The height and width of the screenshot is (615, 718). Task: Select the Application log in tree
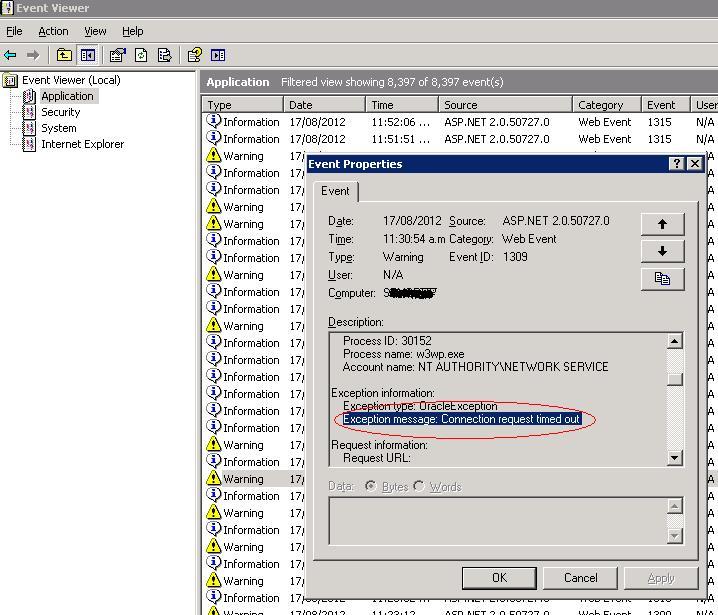[67, 96]
